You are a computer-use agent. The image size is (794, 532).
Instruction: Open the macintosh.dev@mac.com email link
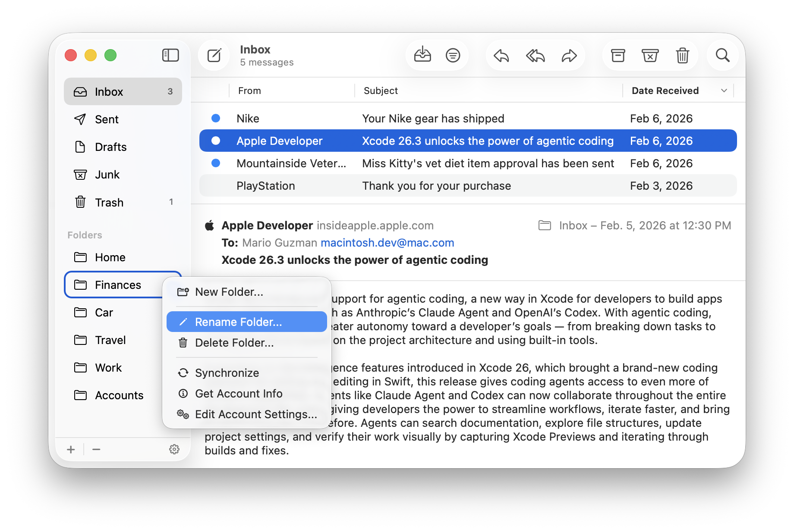387,243
